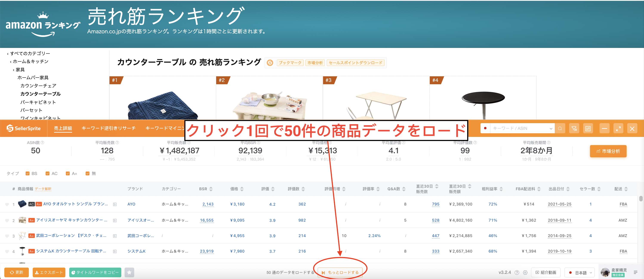Click the Amazon ランキング logo
Screen dimensions: 644x279
43,25
